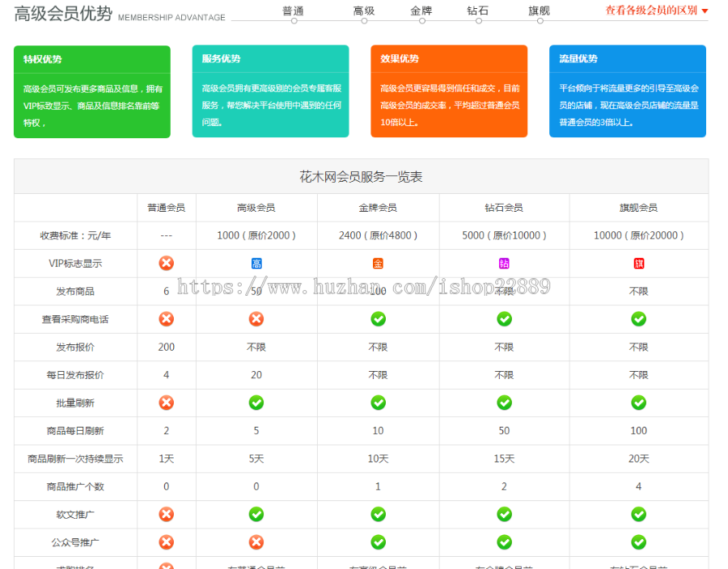Click the 高级 timeline circle marker
This screenshot has width=728, height=569.
pyautogui.click(x=365, y=21)
